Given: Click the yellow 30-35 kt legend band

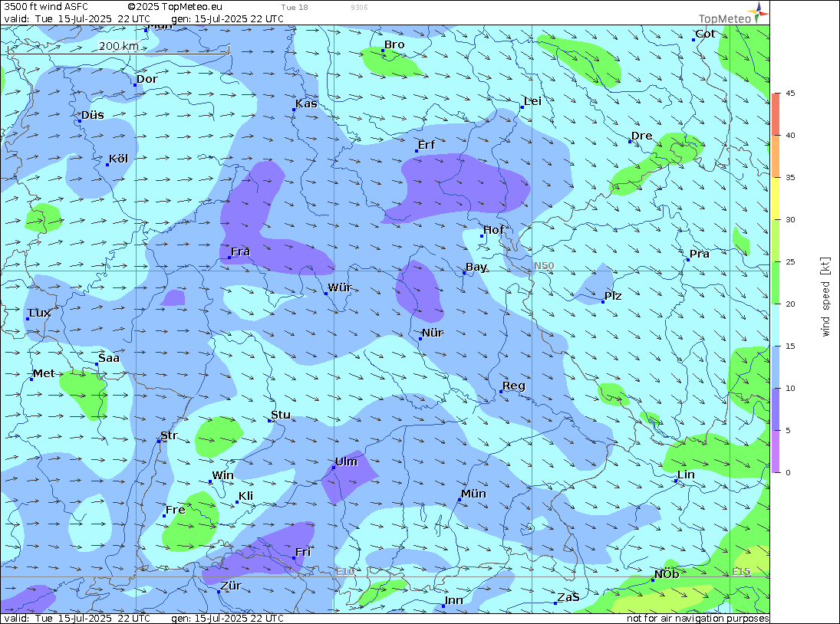Looking at the screenshot, I should [776, 199].
